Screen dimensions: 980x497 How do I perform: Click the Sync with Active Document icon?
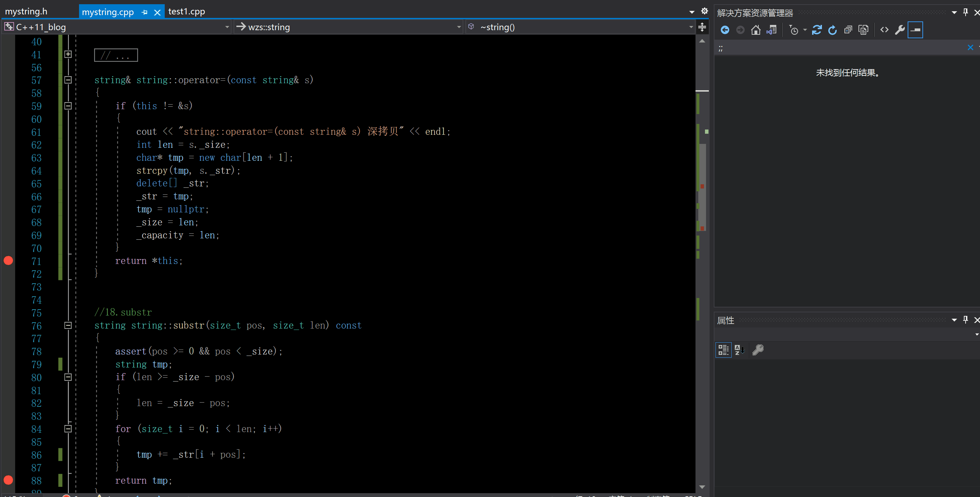click(x=816, y=30)
